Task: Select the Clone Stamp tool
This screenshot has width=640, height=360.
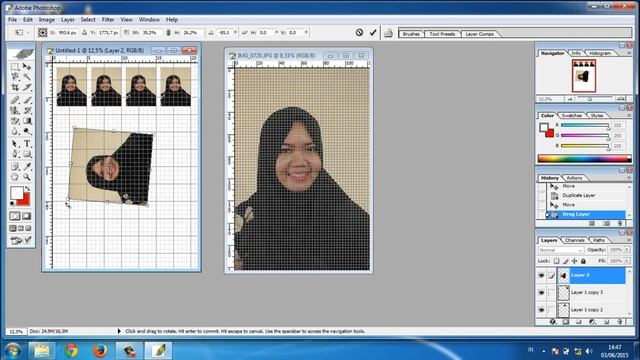Action: click(15, 110)
